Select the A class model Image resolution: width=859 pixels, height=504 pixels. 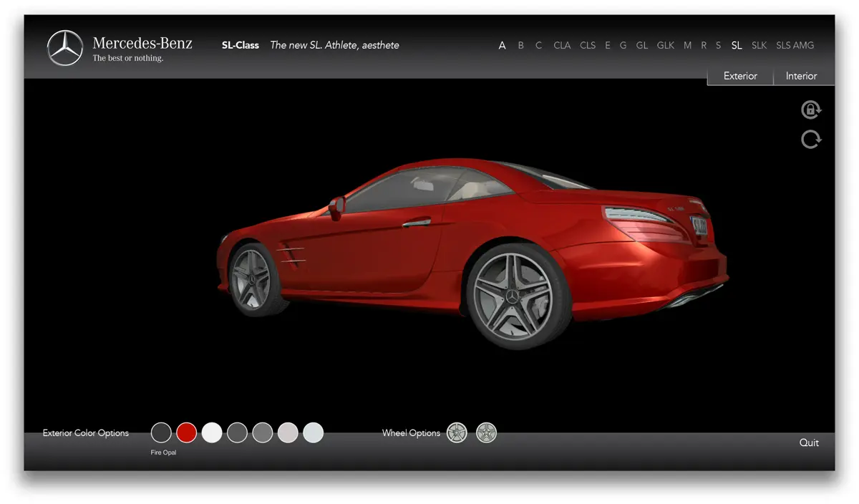tap(503, 45)
